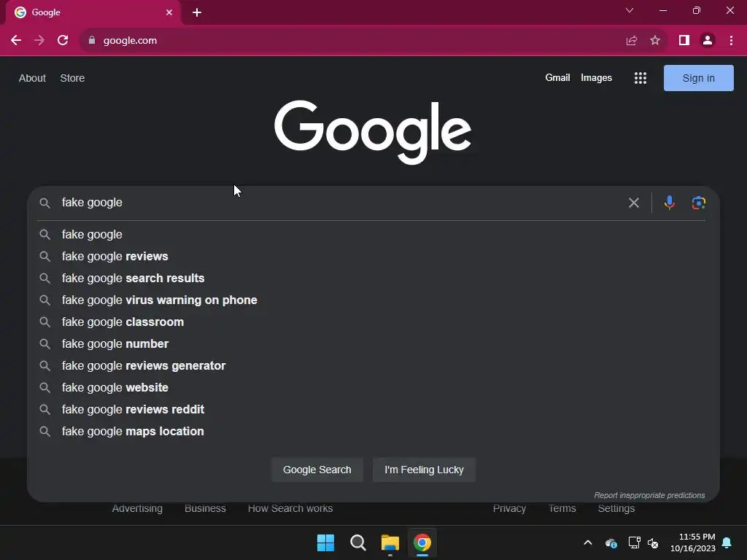Open File Explorer from taskbar
The height and width of the screenshot is (560, 747).
pos(390,542)
